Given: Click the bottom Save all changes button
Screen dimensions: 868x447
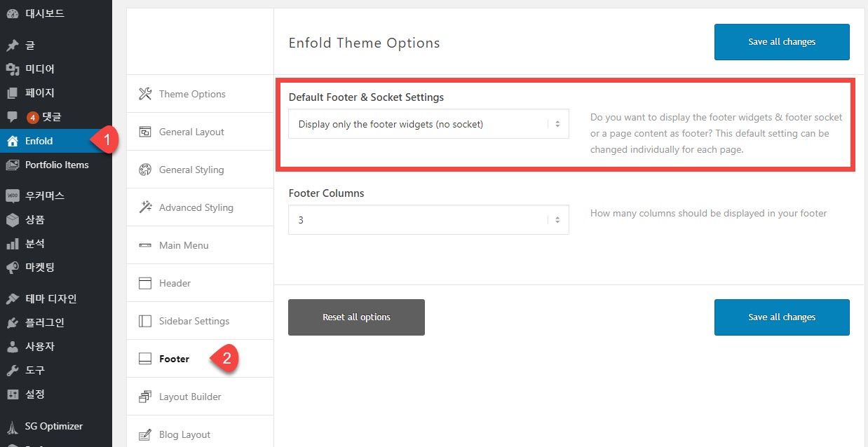Looking at the screenshot, I should coord(782,317).
